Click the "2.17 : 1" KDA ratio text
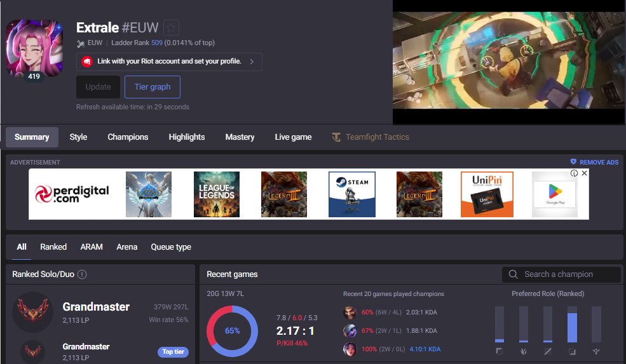Image resolution: width=626 pixels, height=364 pixels. (295, 331)
